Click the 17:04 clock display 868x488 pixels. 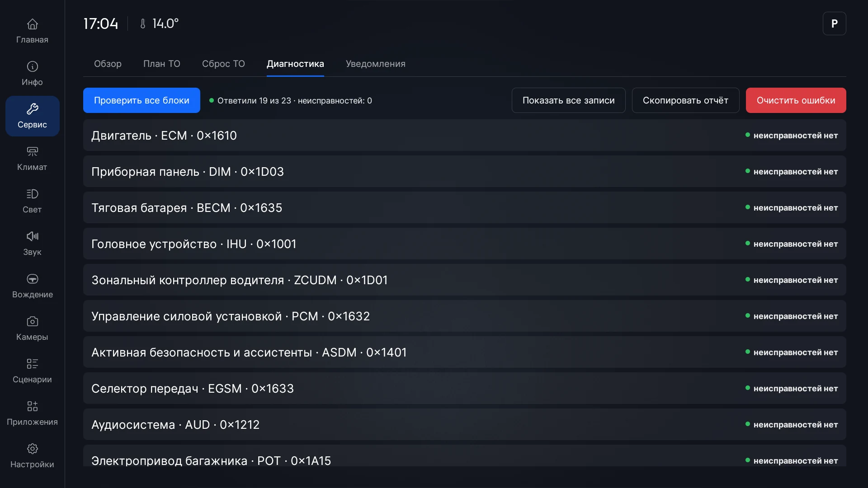[x=101, y=23]
